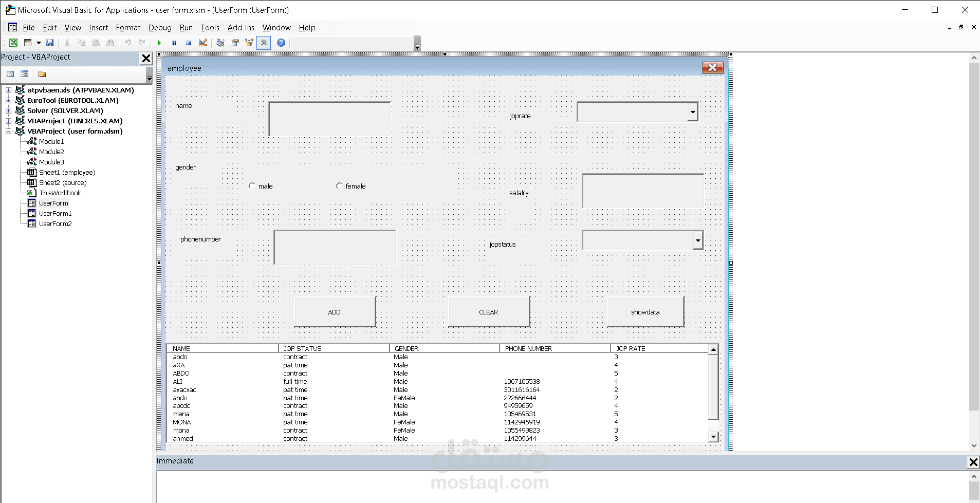This screenshot has height=503, width=980.
Task: Select the female radio button
Action: tap(339, 186)
